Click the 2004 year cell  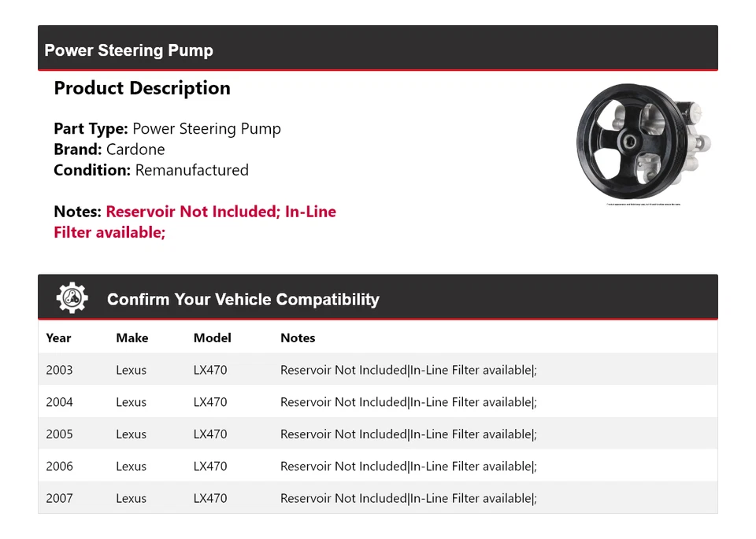(x=59, y=402)
